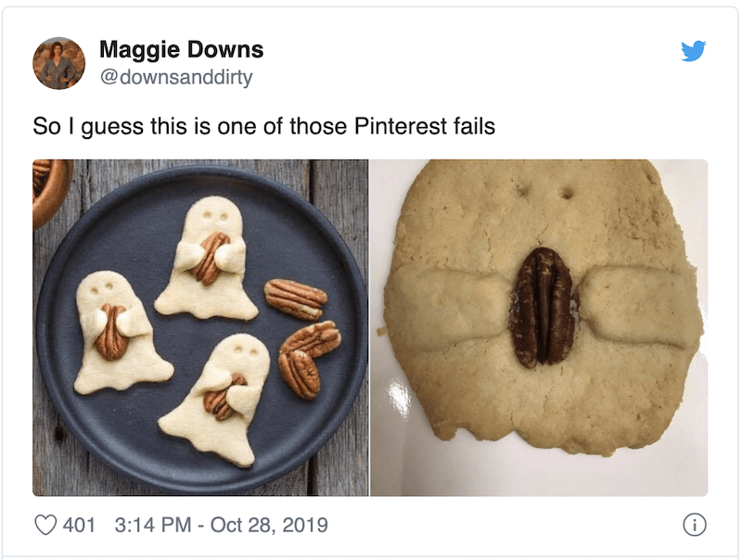Screen dimensions: 742x560
Task: Click the eye holes of the failed cookie
Action: 544,192
